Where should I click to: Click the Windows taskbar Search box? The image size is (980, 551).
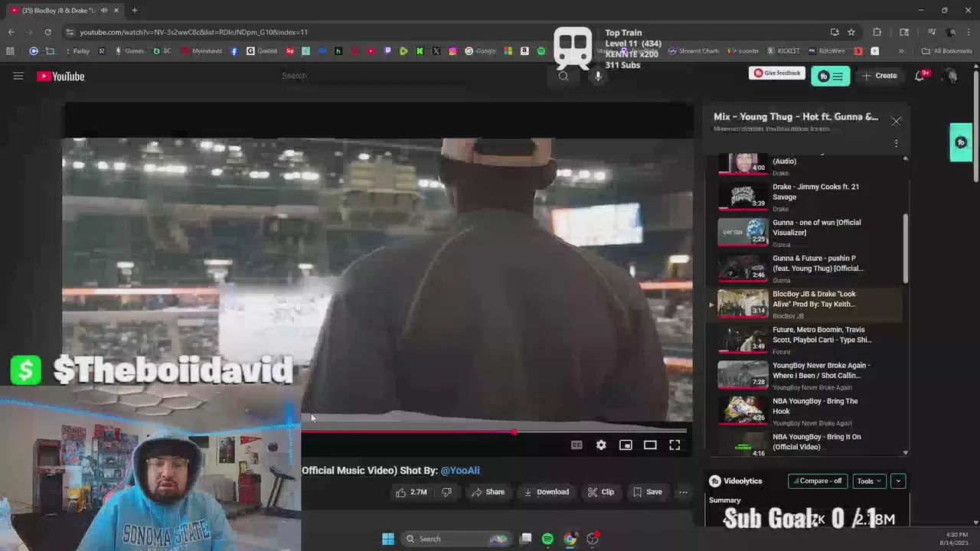coord(456,539)
